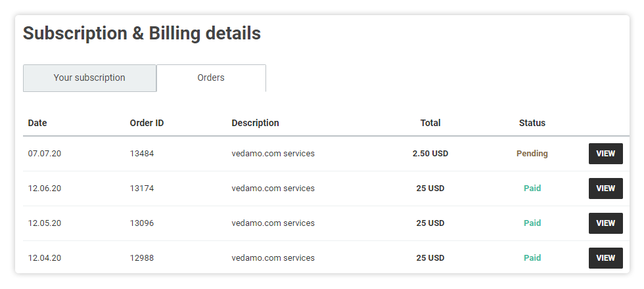Click description in the 12.05.20 row
This screenshot has width=644, height=289.
pos(273,223)
